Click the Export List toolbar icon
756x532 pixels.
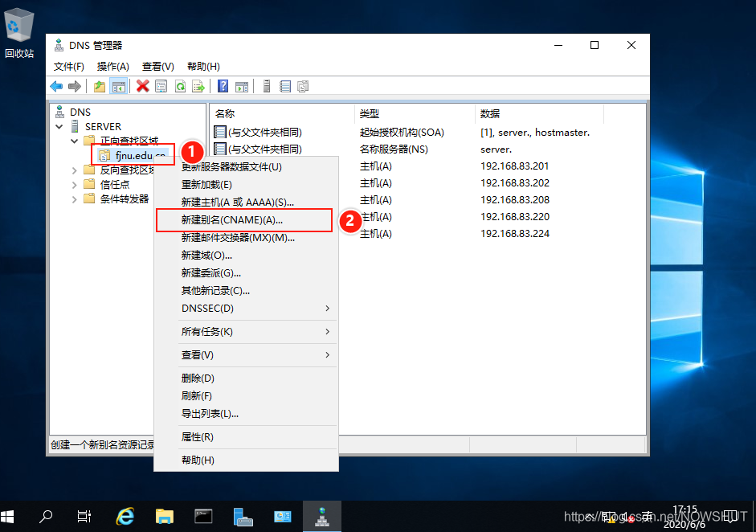(198, 86)
